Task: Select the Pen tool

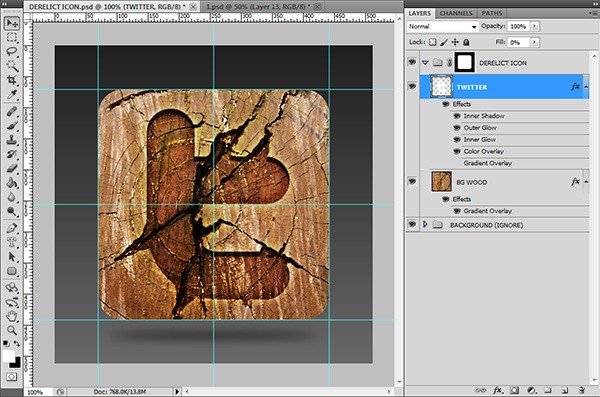Action: 12,228
